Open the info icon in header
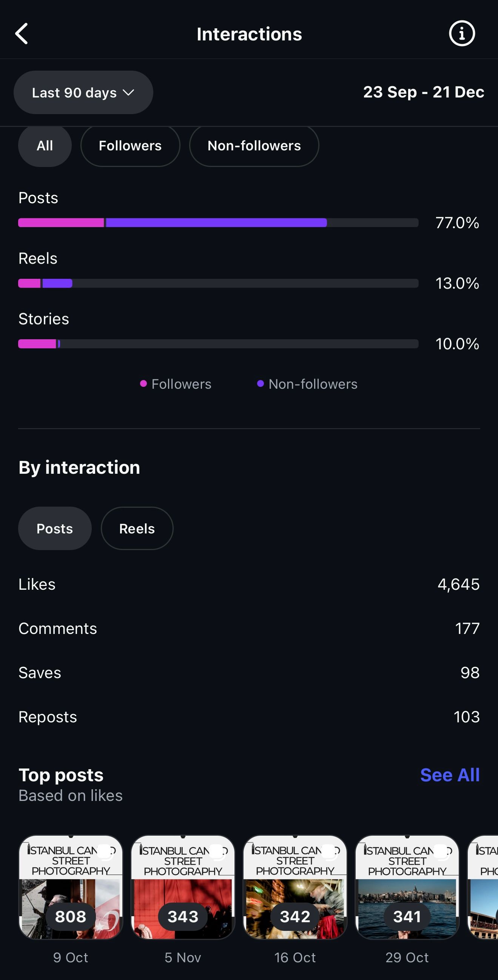498x980 pixels. pyautogui.click(x=461, y=34)
